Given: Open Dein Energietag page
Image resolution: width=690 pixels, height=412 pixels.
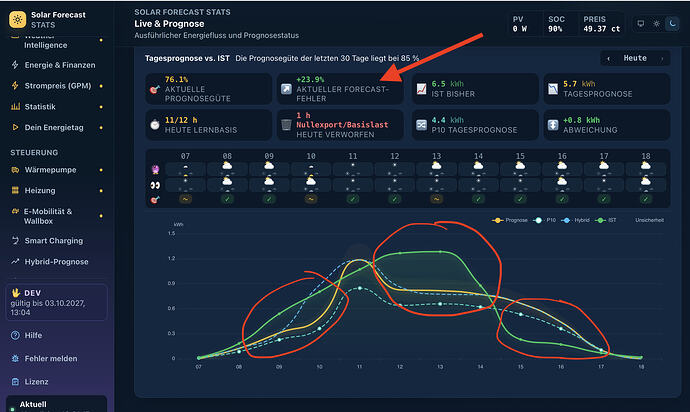Looking at the screenshot, I should (x=55, y=127).
